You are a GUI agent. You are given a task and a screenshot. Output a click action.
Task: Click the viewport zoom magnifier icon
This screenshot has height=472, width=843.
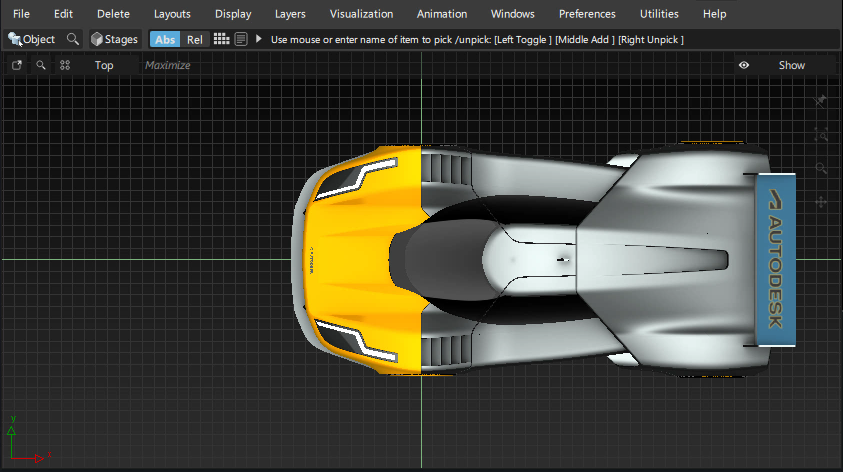coord(41,65)
